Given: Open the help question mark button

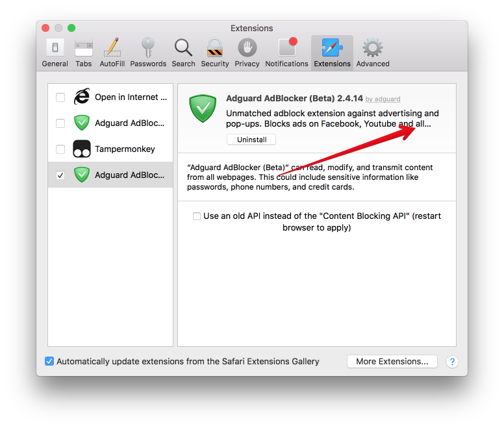Looking at the screenshot, I should click(452, 362).
